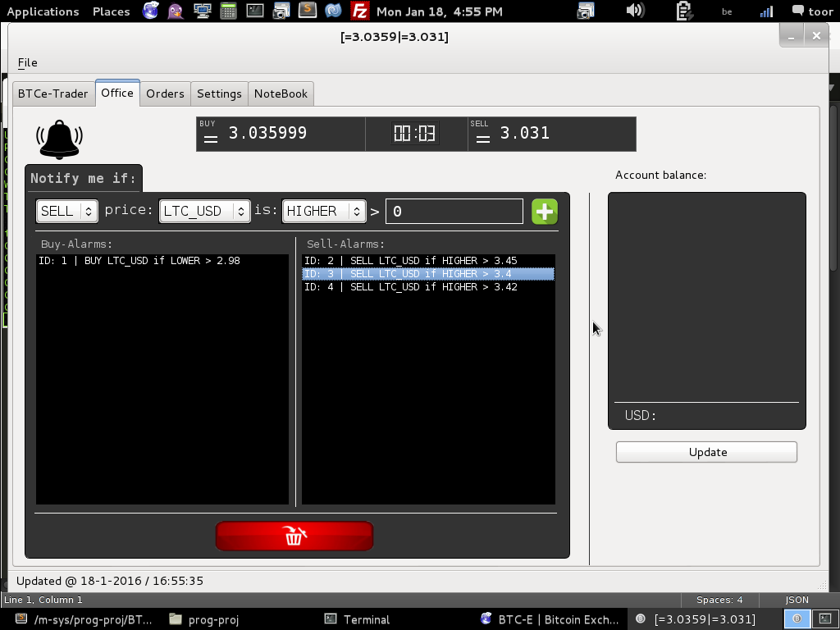
Task: Select buy alarm ID 1 at 2.98
Action: tap(162, 261)
